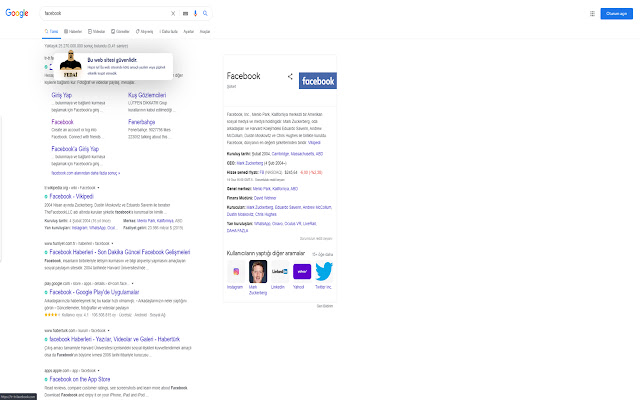This screenshot has width=640, height=400.
Task: Expand the arrow after www.haberturk.com URL
Action: pyautogui.click(x=109, y=331)
